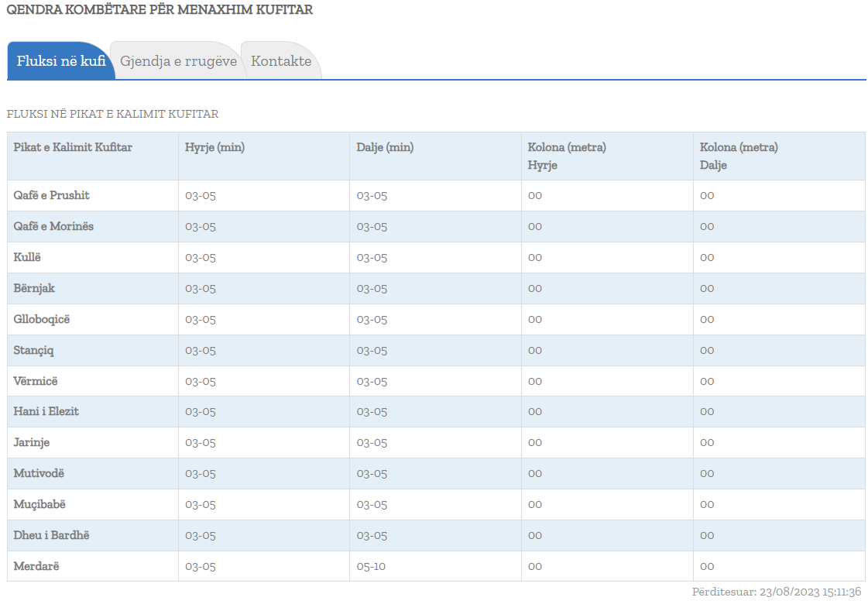Click the Stançiq border point name
This screenshot has width=868, height=611.
[33, 350]
